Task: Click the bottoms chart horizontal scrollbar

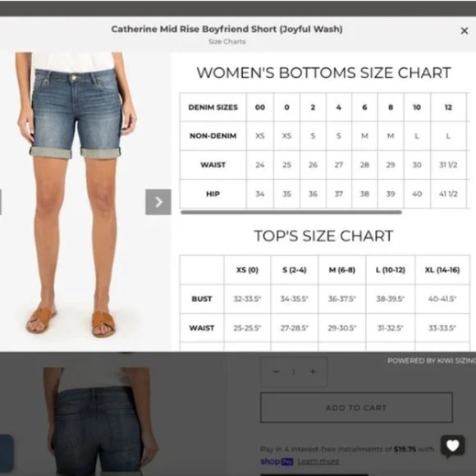Action: (291, 213)
